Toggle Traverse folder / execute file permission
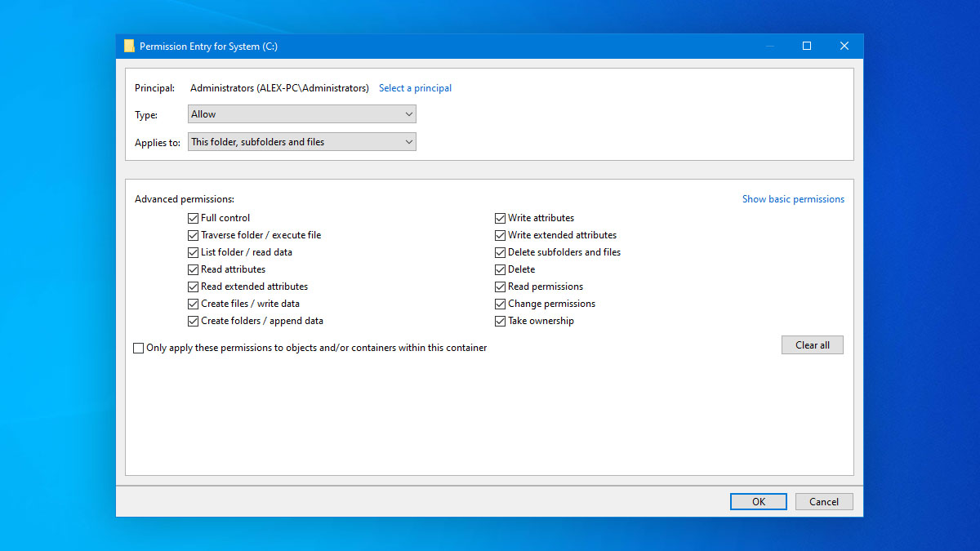Viewport: 980px width, 551px height. (194, 235)
